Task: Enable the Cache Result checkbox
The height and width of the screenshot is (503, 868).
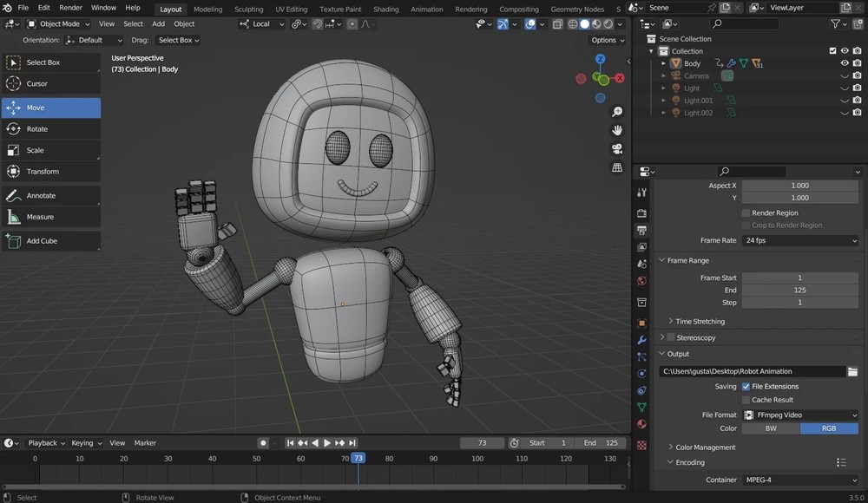Action: pyautogui.click(x=745, y=400)
